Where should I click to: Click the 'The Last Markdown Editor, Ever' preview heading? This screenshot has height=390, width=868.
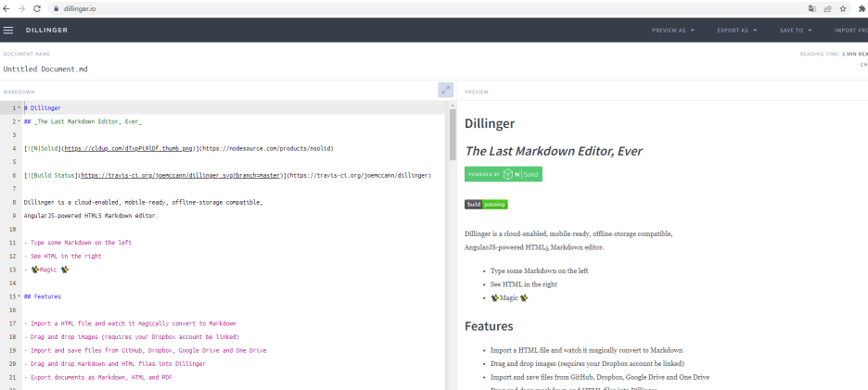click(x=554, y=151)
